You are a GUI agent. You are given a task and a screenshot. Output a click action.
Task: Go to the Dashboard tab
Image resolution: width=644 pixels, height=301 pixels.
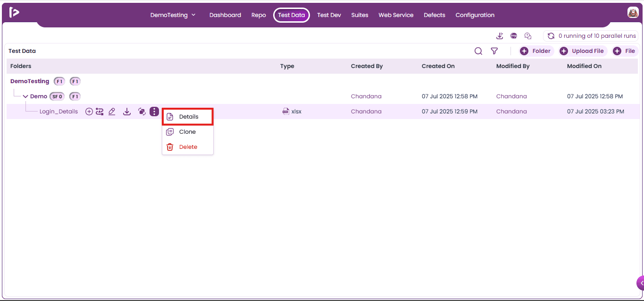[225, 15]
